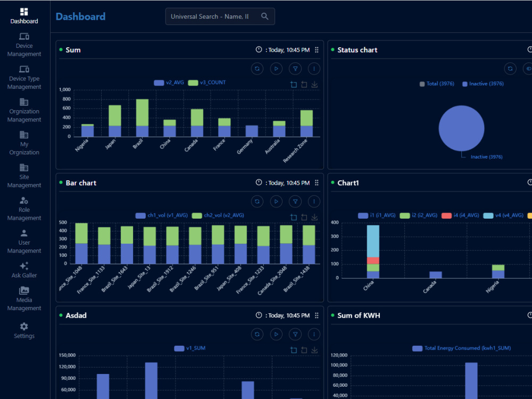
Task: Focus the Universal Search field
Action: pos(220,16)
